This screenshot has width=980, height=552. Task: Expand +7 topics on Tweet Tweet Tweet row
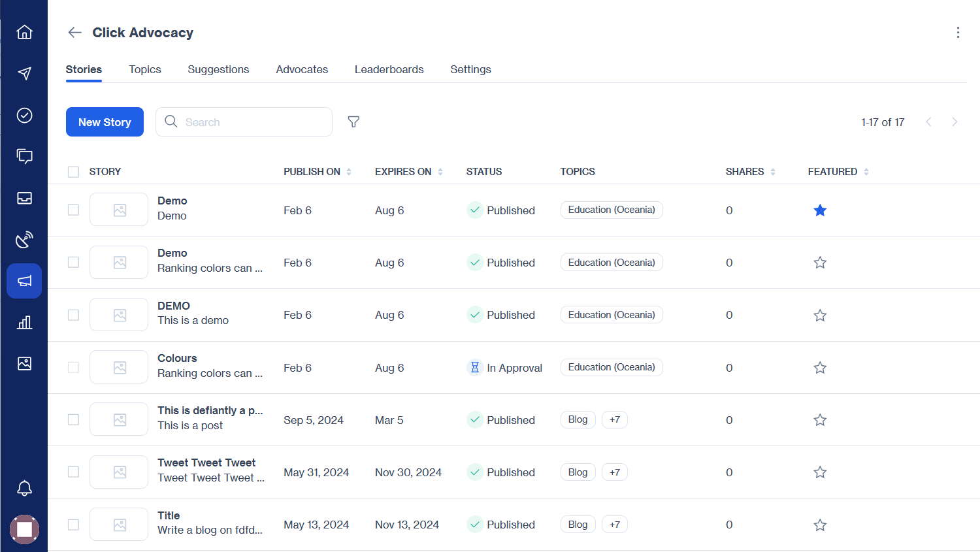tap(615, 472)
